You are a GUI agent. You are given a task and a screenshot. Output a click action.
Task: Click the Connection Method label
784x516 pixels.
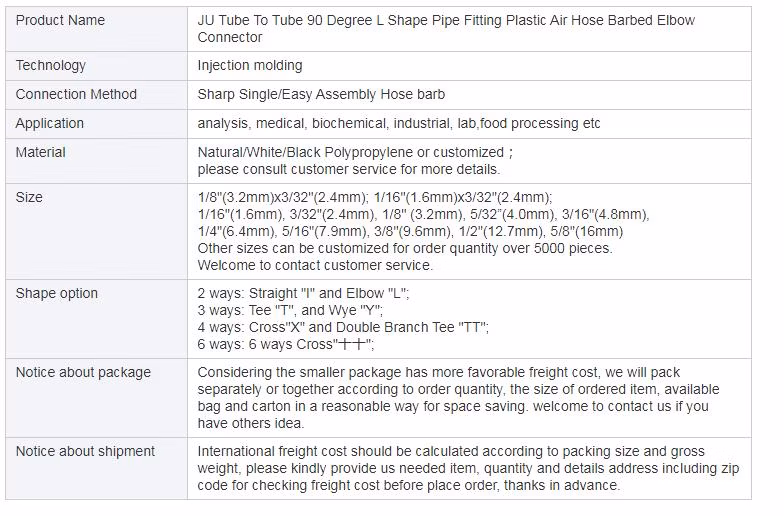point(76,94)
